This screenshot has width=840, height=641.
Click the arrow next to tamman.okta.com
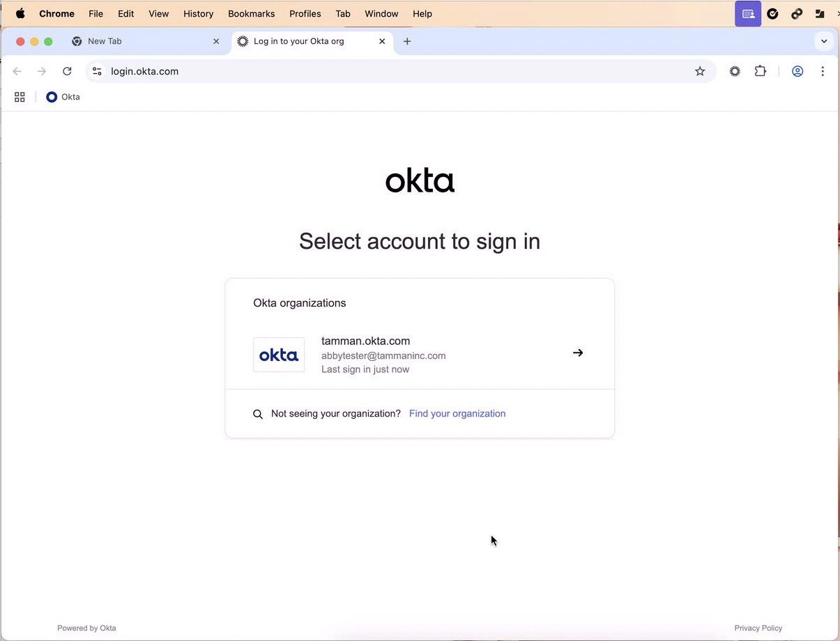pos(578,353)
